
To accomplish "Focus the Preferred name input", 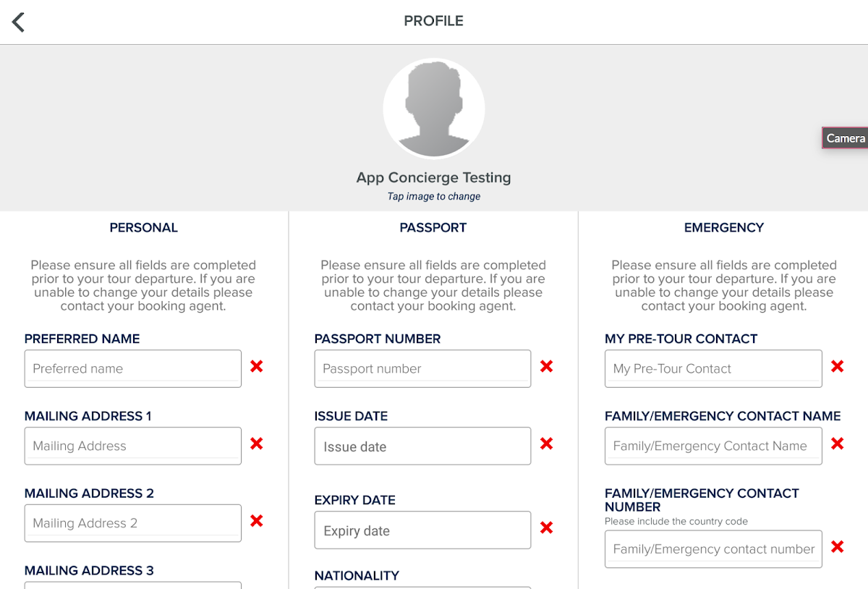I will [133, 368].
